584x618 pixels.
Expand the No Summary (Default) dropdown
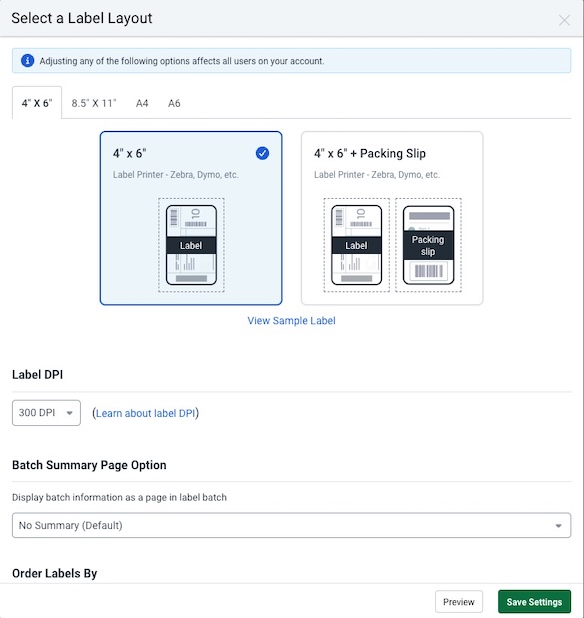tap(291, 525)
